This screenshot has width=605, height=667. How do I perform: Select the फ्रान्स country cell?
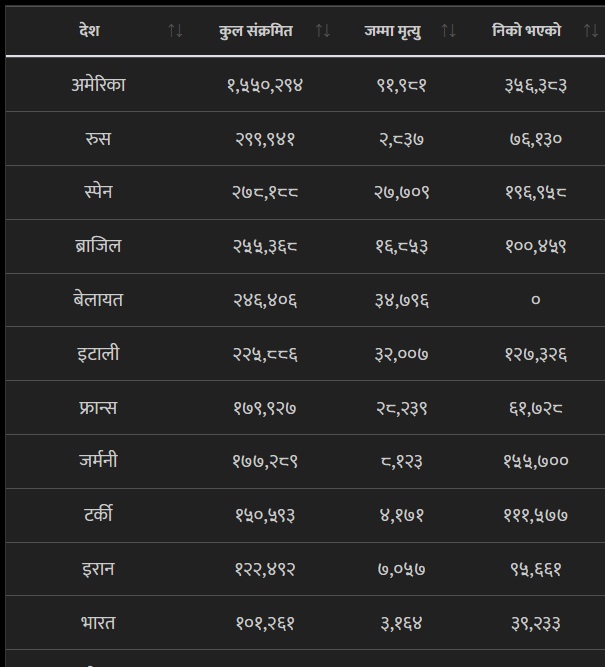pos(98,408)
